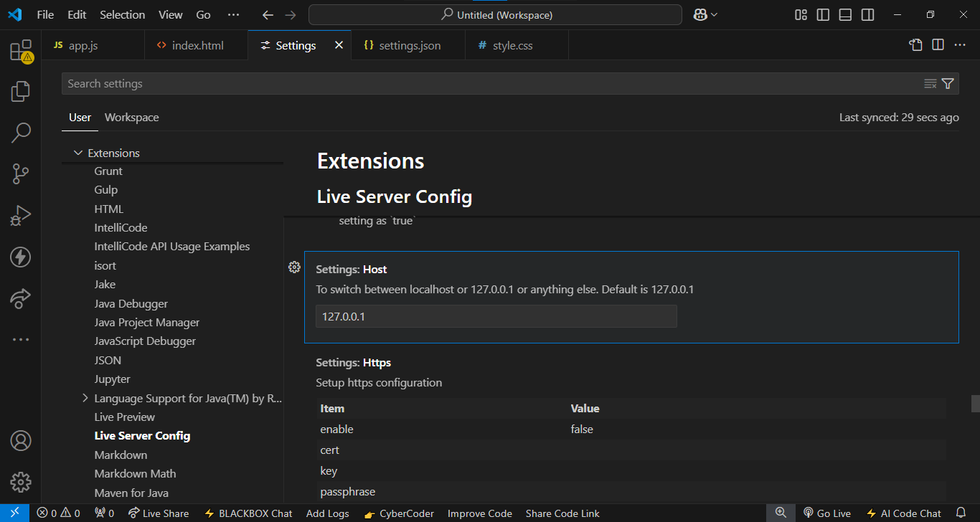Select Live Preview in settings tree

point(125,417)
